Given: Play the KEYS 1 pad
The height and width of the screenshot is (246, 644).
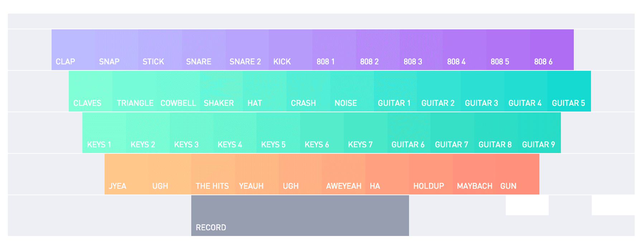Looking at the screenshot, I should (x=104, y=133).
